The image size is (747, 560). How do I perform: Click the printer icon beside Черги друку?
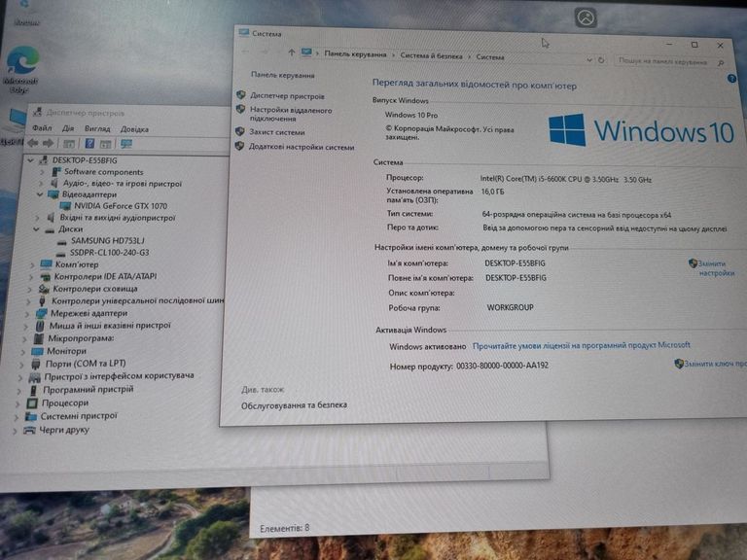pos(29,430)
